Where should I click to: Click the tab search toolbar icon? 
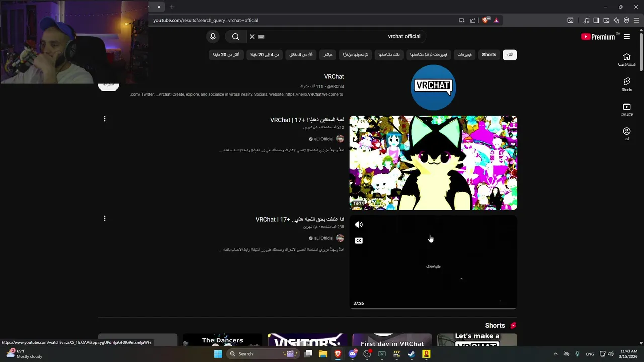pos(570,20)
